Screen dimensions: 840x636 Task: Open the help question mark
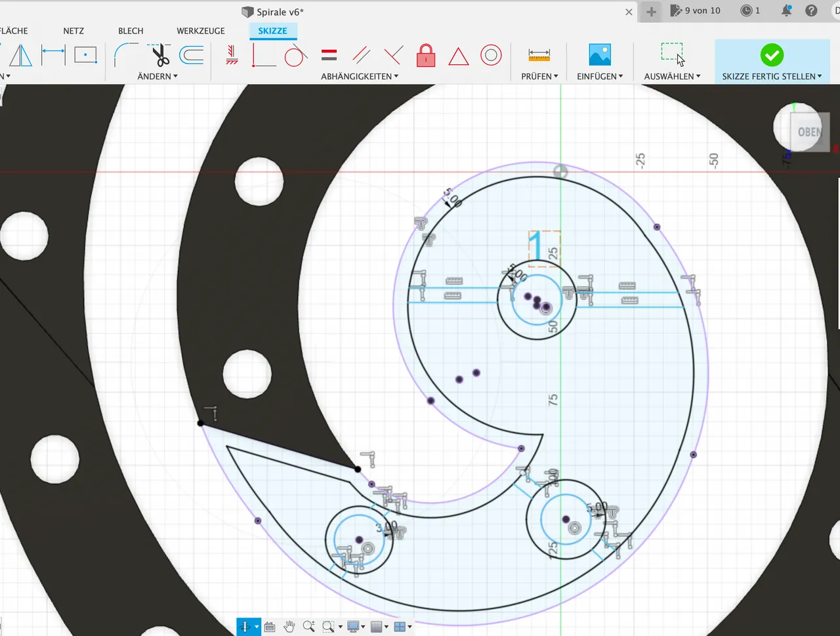811,11
